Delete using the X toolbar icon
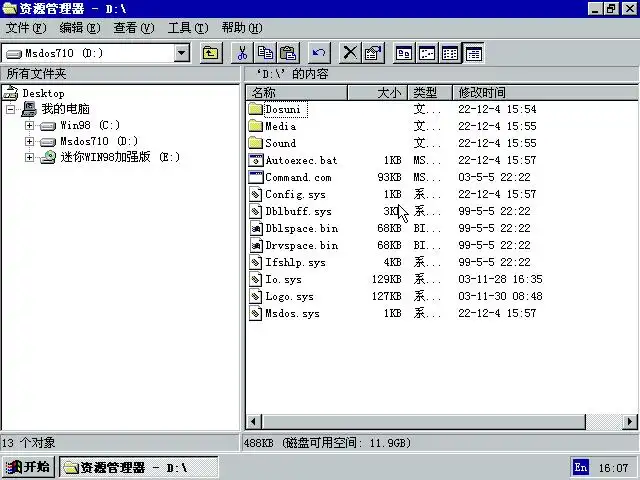The image size is (640, 480). click(350, 53)
